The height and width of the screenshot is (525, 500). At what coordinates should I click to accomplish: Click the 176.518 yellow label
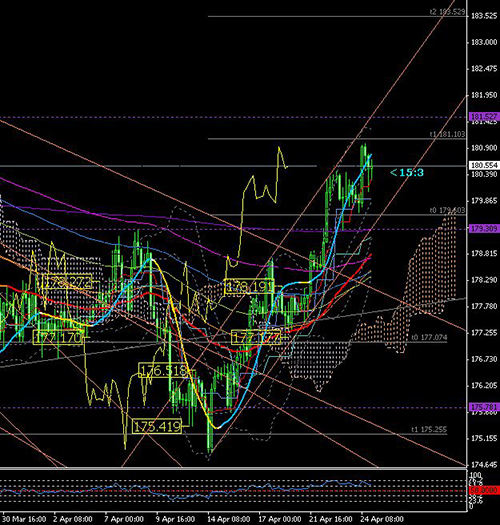point(163,371)
